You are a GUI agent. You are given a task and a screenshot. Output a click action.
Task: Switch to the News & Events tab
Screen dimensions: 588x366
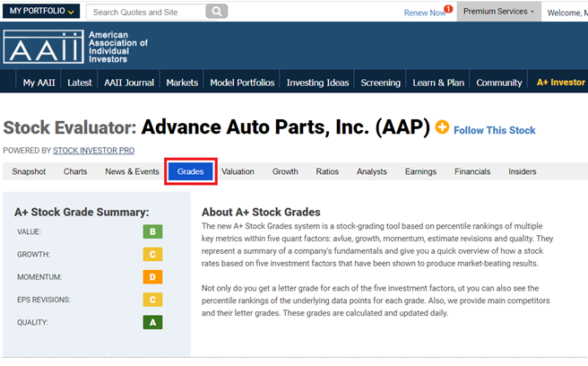point(132,171)
